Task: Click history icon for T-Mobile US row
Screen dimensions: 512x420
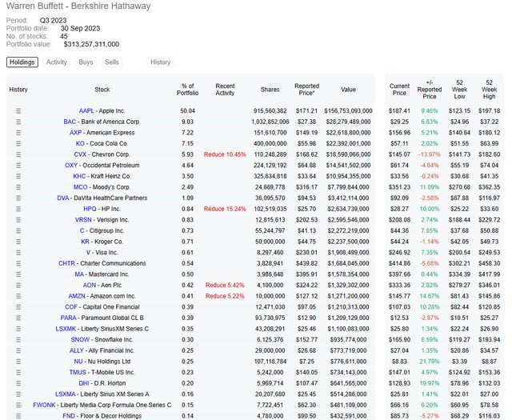Action: [x=18, y=371]
